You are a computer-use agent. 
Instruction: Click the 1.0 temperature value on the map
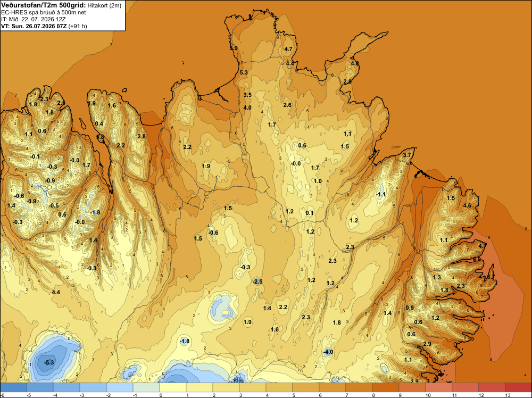tap(318, 181)
